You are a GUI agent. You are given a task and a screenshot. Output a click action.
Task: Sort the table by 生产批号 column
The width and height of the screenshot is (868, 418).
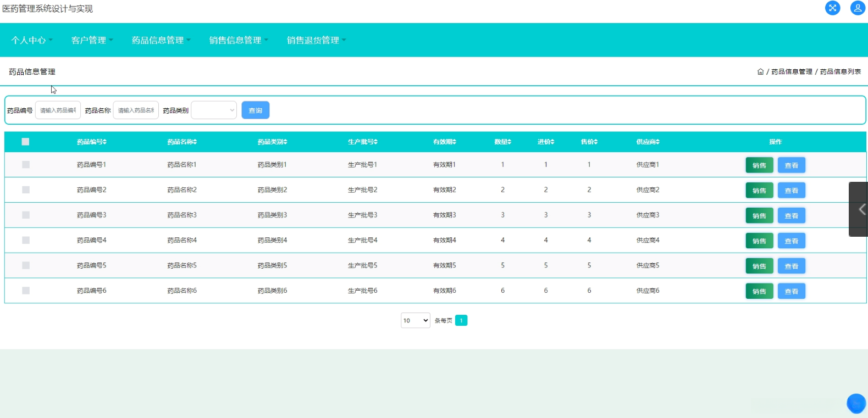click(x=362, y=142)
